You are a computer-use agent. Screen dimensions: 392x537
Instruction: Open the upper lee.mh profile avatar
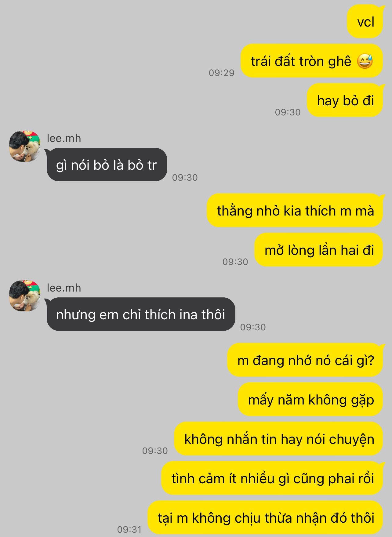coord(25,146)
